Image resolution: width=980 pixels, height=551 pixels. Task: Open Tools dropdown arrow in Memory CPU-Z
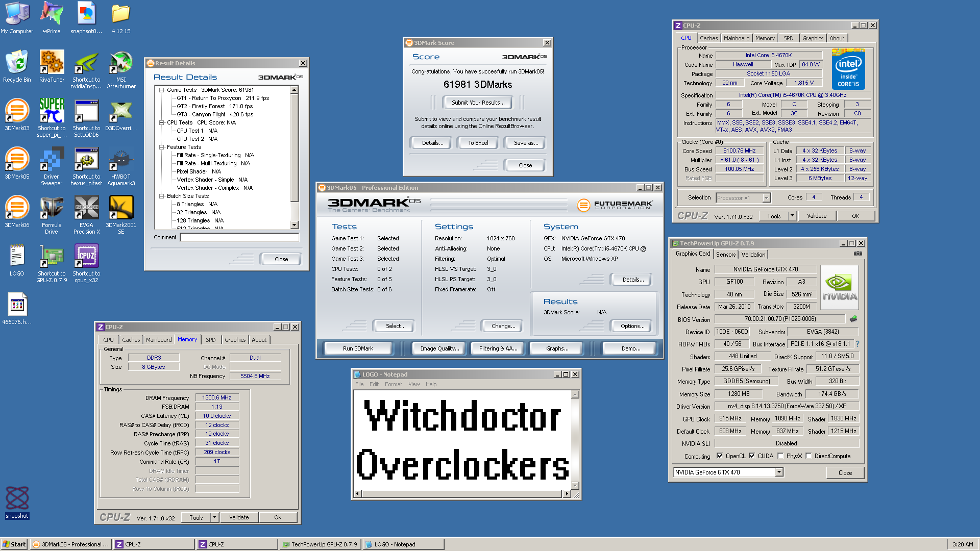point(214,517)
